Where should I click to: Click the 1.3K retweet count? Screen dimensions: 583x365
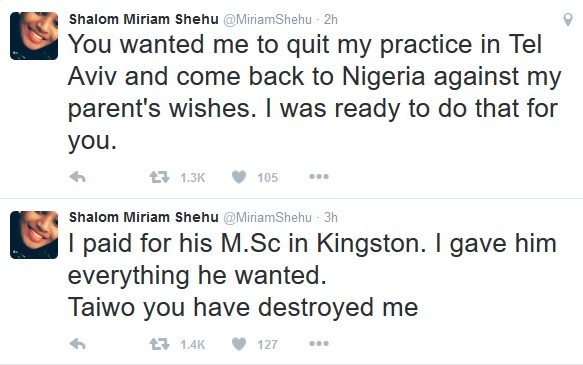(x=193, y=178)
